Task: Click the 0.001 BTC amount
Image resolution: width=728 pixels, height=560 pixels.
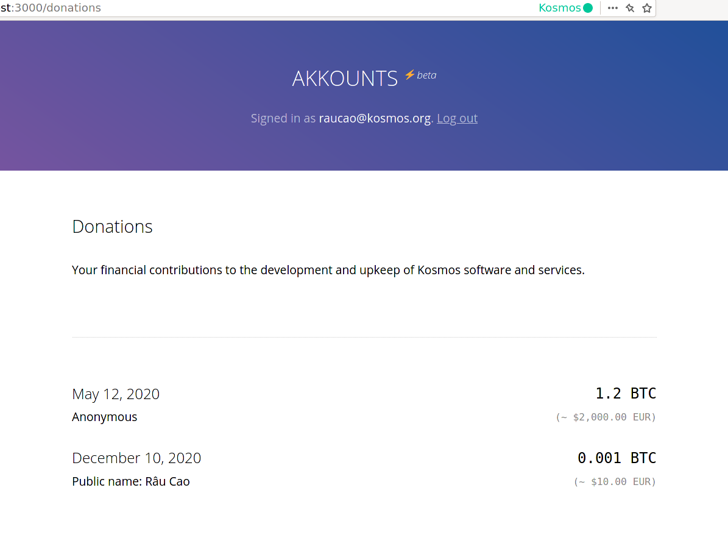Action: pyautogui.click(x=617, y=458)
